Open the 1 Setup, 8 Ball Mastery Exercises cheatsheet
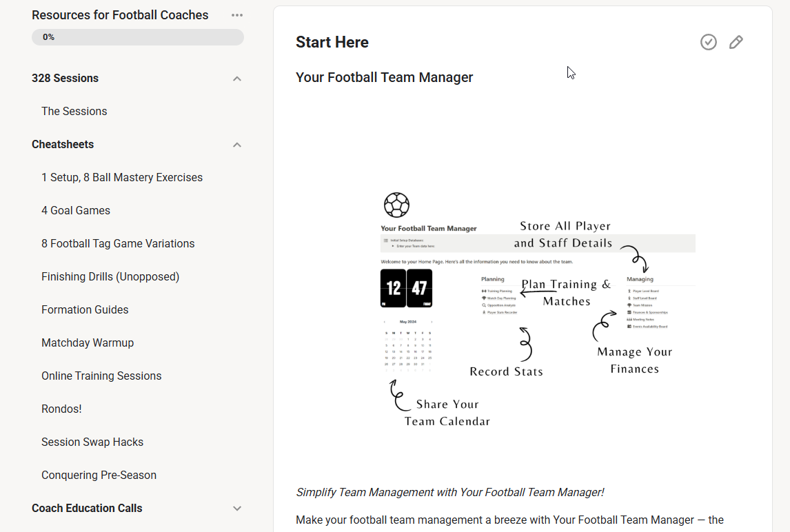Screen dimensions: 790x532 [122, 177]
